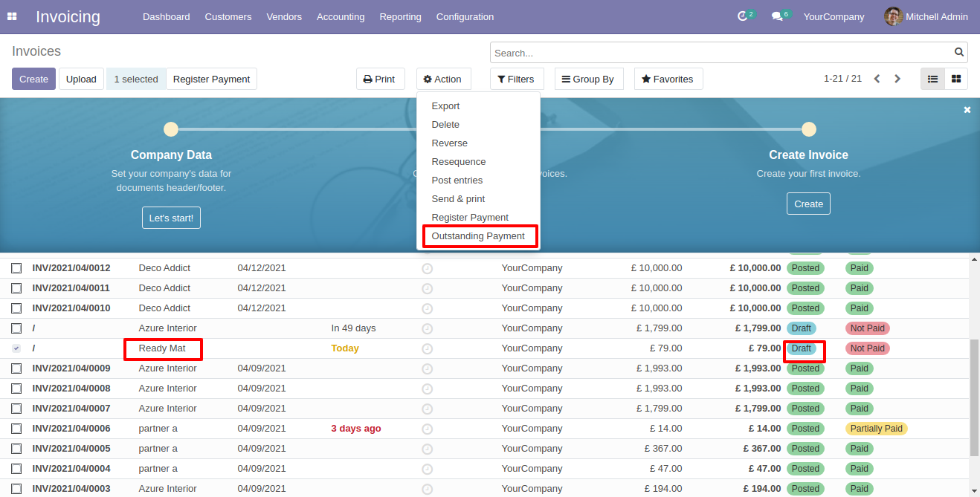Click activity clock for INV/2021/04/0008

pyautogui.click(x=427, y=389)
